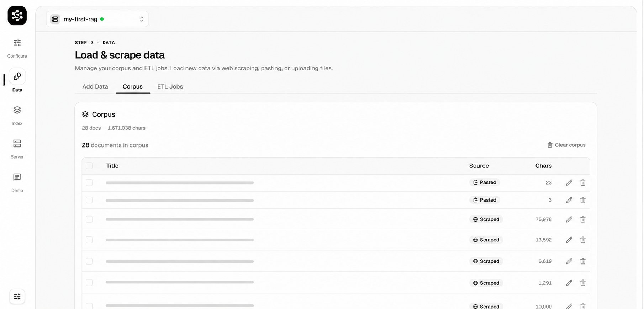
Task: Check the row with 1,291 chars
Action: coord(89,282)
